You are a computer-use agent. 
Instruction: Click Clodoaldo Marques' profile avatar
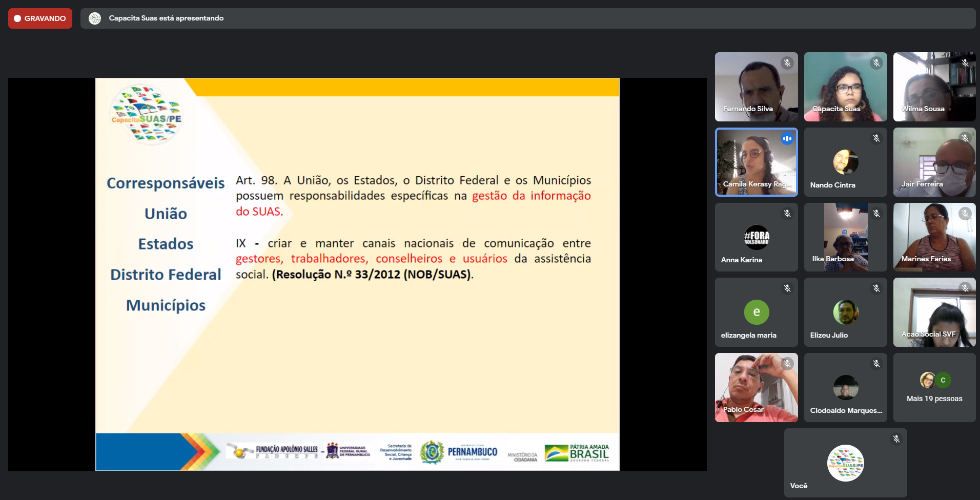[845, 387]
